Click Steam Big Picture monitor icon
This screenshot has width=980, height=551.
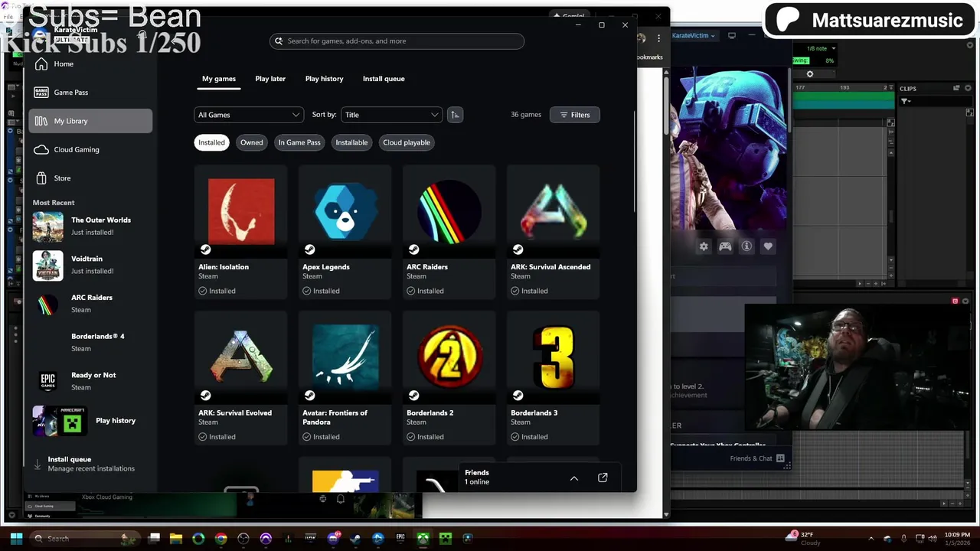pyautogui.click(x=732, y=35)
